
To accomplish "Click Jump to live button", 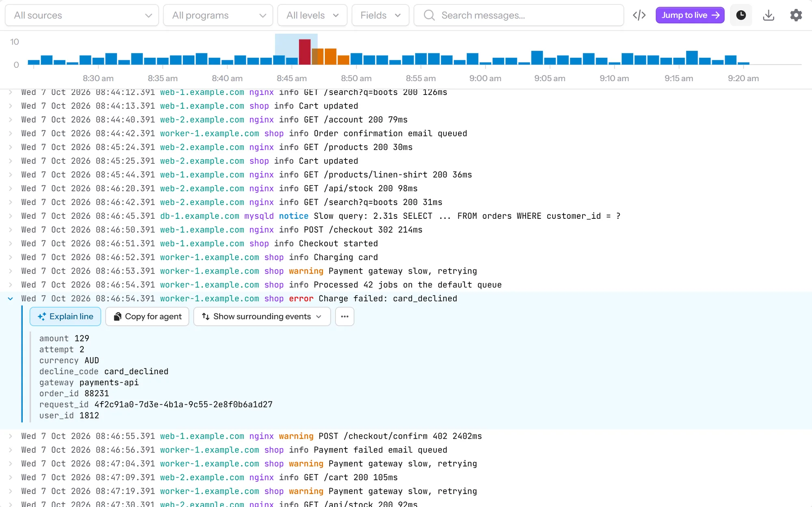I will pyautogui.click(x=690, y=15).
